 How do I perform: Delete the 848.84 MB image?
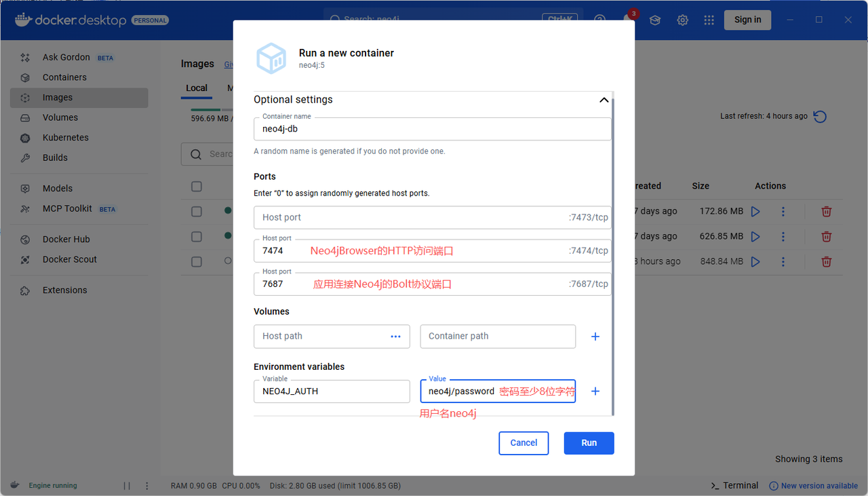pos(827,261)
